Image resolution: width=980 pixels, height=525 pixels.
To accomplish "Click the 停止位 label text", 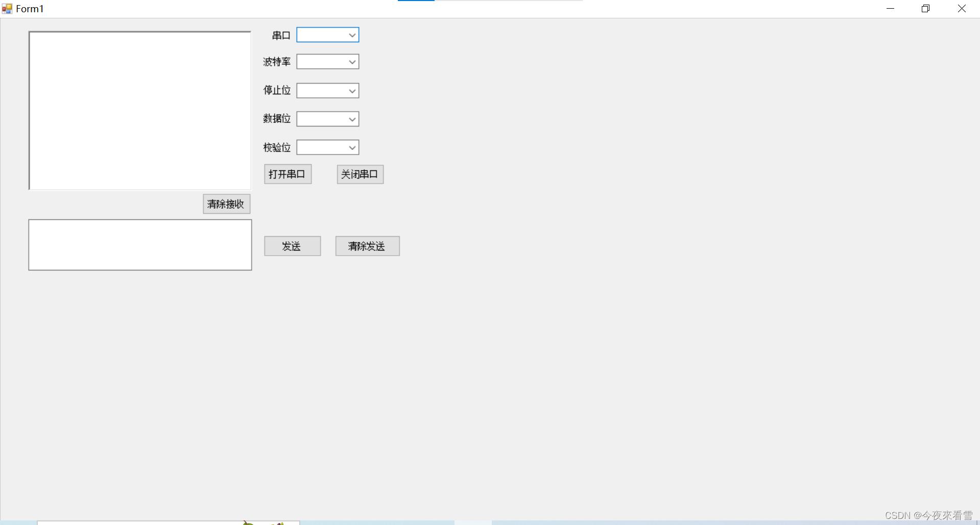I will click(277, 90).
